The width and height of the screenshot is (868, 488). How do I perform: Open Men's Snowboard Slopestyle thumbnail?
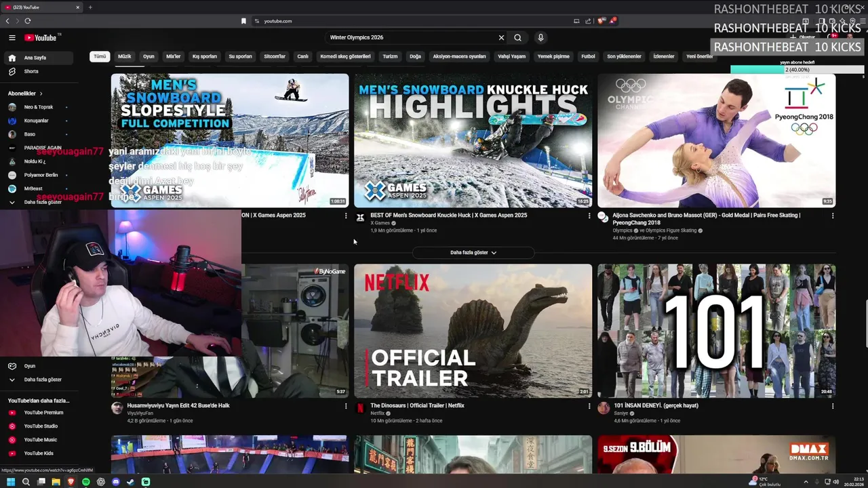[x=230, y=140]
